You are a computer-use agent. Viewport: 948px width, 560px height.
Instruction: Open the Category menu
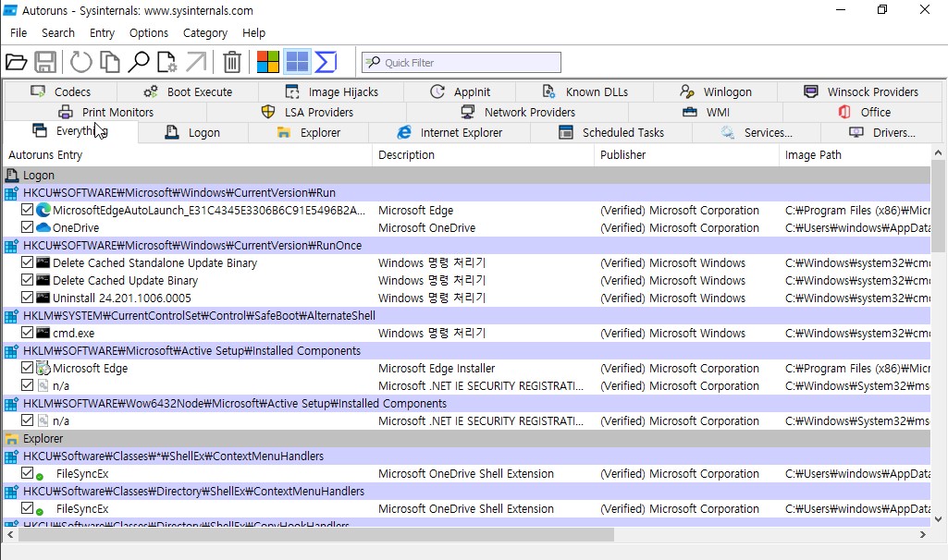click(205, 33)
